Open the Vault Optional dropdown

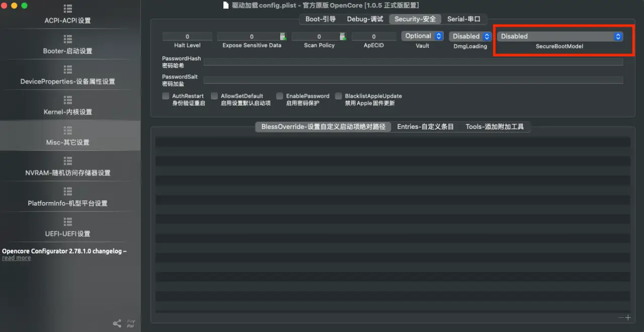[x=422, y=36]
